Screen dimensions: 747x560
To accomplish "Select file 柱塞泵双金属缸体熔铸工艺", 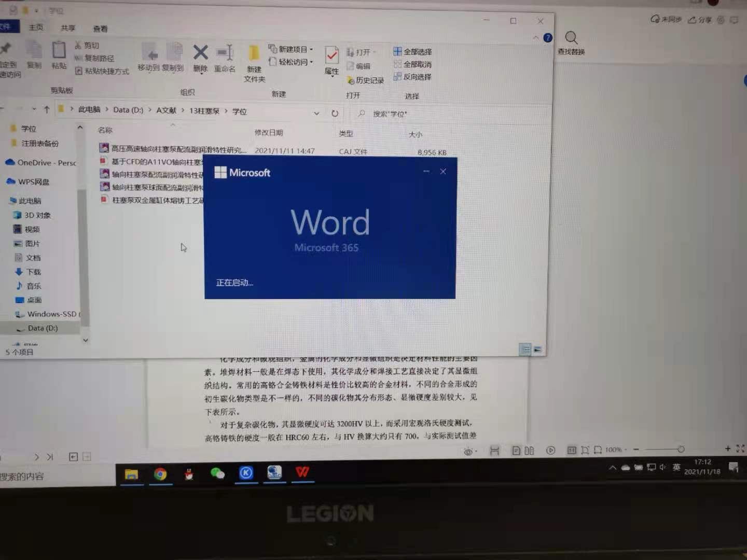I will point(152,200).
